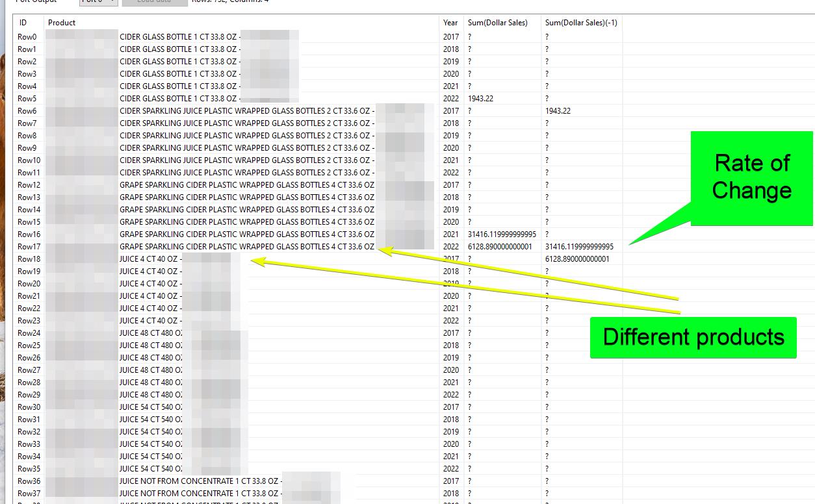
Task: Click Year 2022 in Row35
Action: [451, 469]
